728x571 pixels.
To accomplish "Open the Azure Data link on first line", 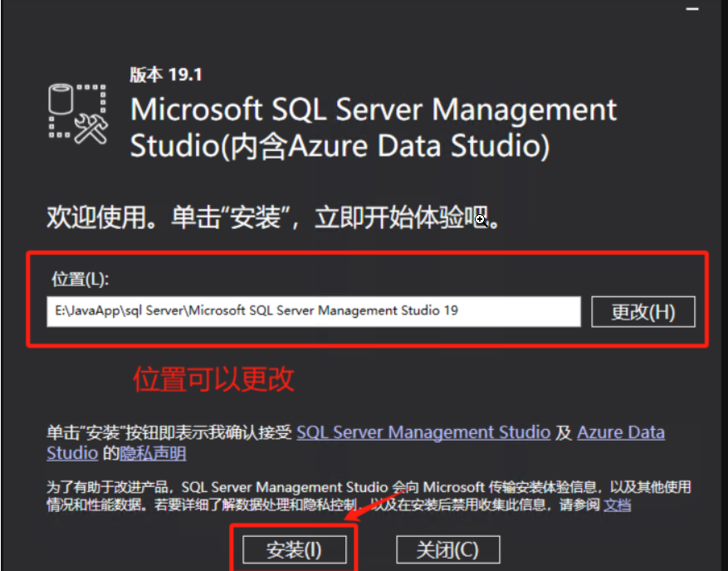I will (x=621, y=432).
